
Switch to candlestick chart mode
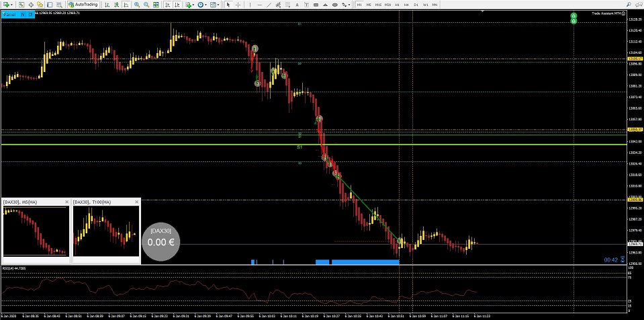[x=117, y=5]
